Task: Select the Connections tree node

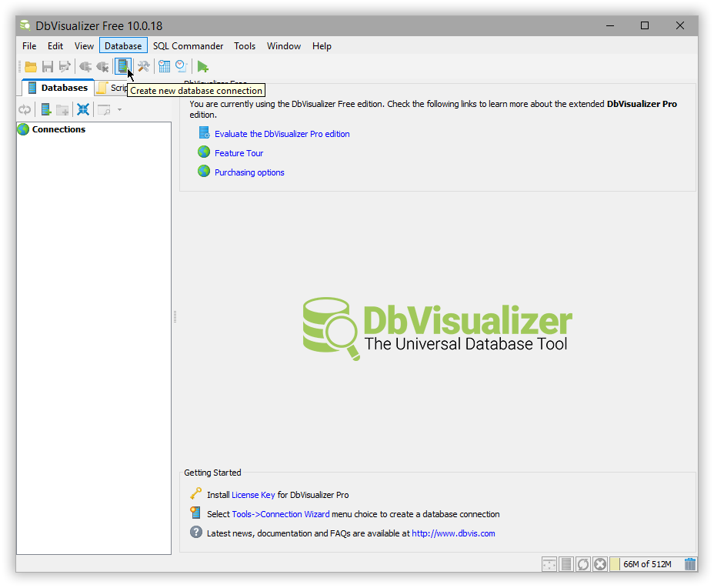Action: tap(58, 129)
